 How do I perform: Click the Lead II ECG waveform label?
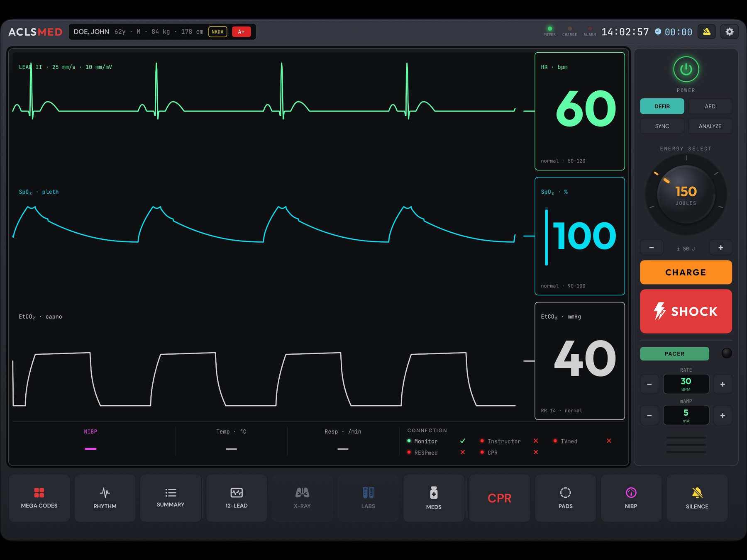65,67
